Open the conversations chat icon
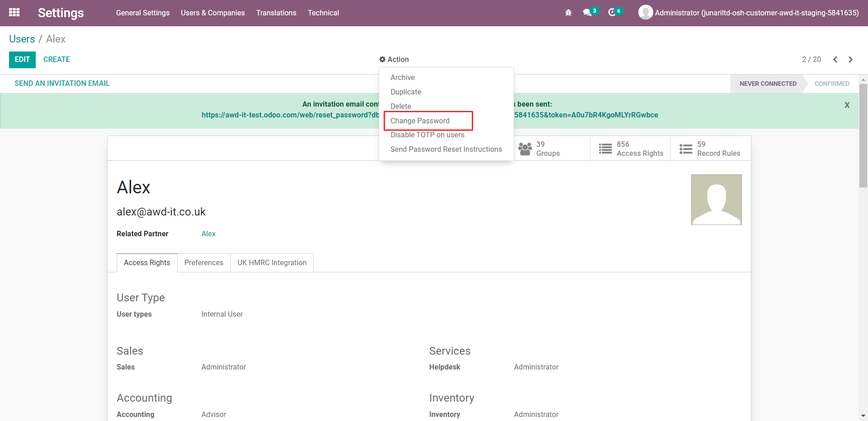This screenshot has height=421, width=868. coord(587,13)
